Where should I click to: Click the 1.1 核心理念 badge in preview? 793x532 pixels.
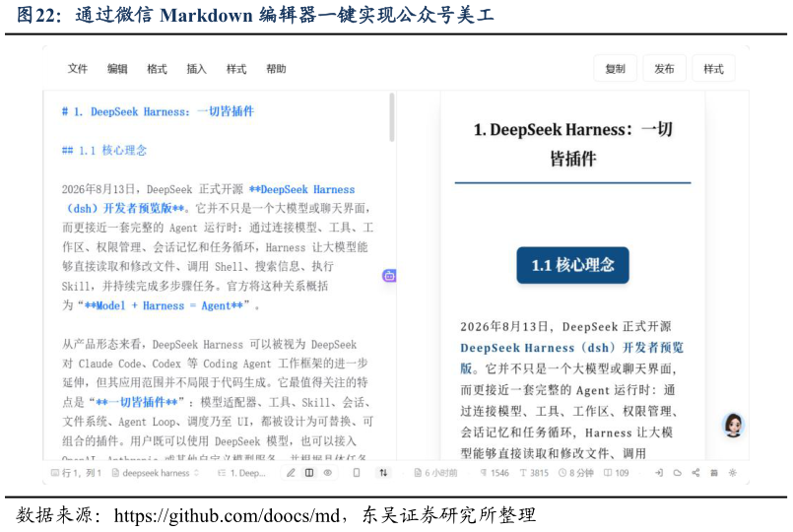[572, 265]
